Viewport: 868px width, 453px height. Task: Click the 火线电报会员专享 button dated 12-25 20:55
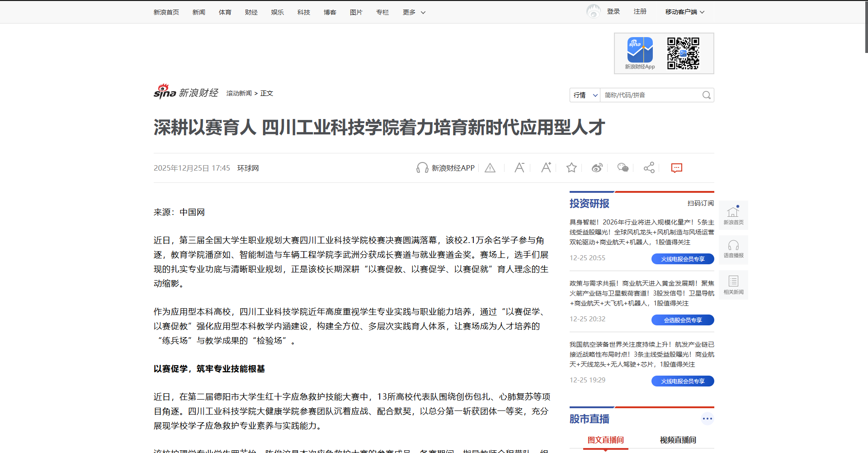pos(683,259)
